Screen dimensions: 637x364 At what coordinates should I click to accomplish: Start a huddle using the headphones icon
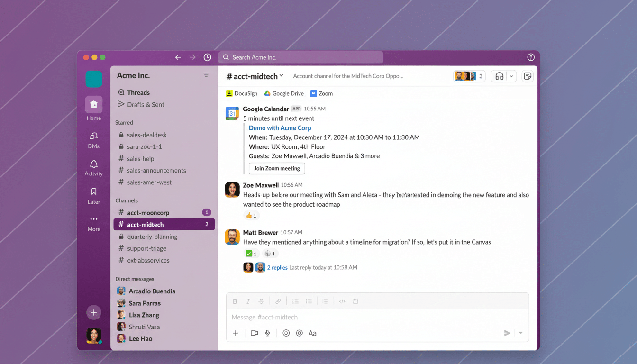pyautogui.click(x=499, y=76)
